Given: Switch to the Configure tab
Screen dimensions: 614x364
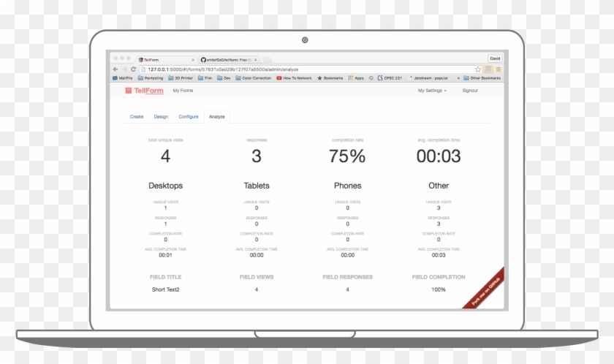Looking at the screenshot, I should click(x=189, y=116).
